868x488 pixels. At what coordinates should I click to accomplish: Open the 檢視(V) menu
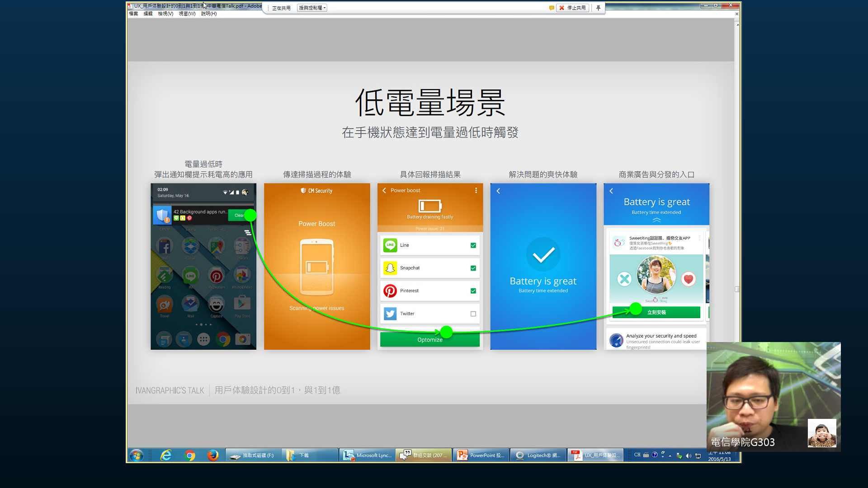[x=165, y=14]
